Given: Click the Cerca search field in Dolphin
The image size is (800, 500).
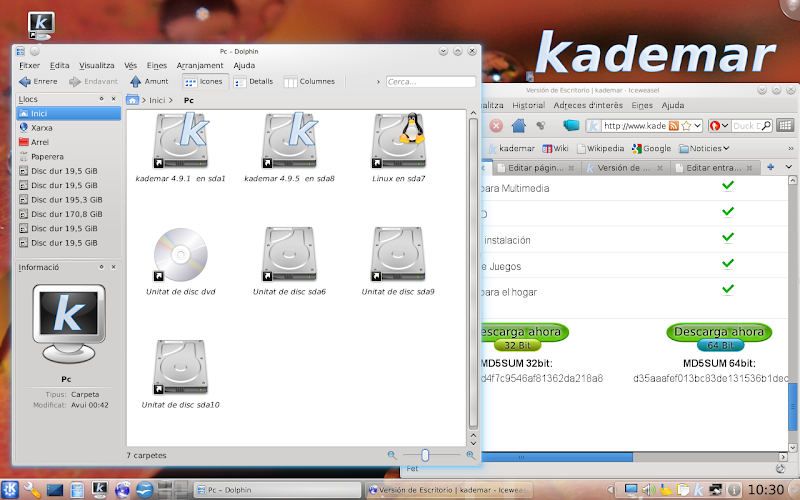Looking at the screenshot, I should click(431, 82).
